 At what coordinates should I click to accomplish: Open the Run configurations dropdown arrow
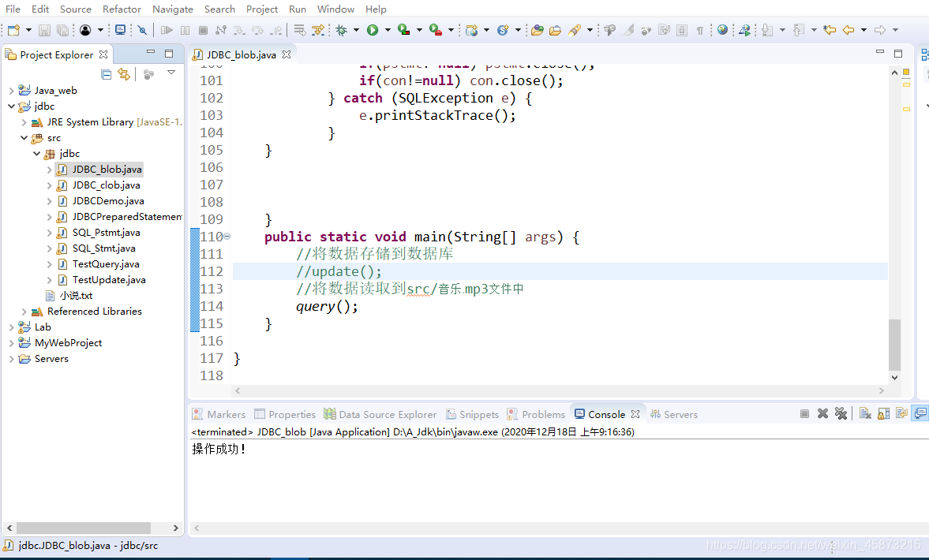coord(388,30)
